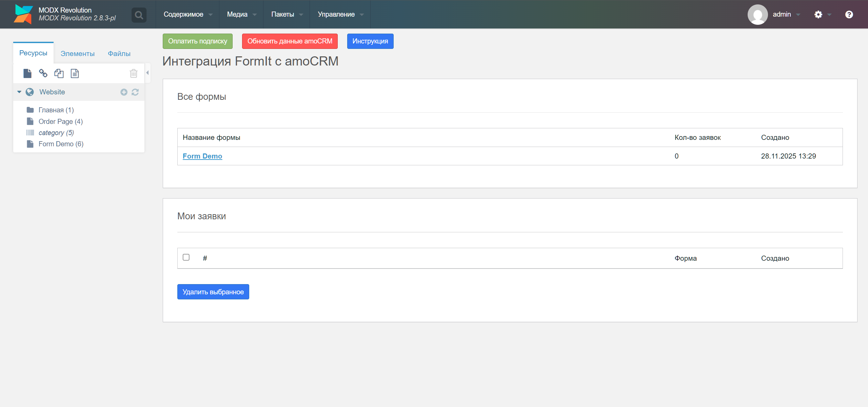The height and width of the screenshot is (407, 868).
Task: Switch to the Ресурсы tab
Action: tap(33, 53)
